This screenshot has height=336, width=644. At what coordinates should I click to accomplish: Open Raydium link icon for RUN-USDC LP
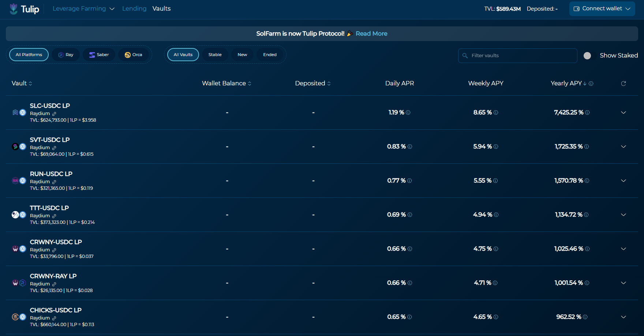[x=54, y=182]
